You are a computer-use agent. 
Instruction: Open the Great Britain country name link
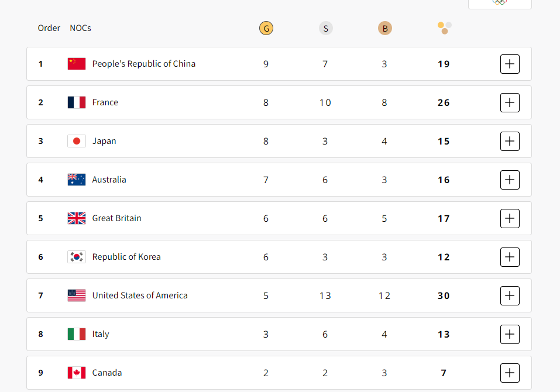coord(117,218)
